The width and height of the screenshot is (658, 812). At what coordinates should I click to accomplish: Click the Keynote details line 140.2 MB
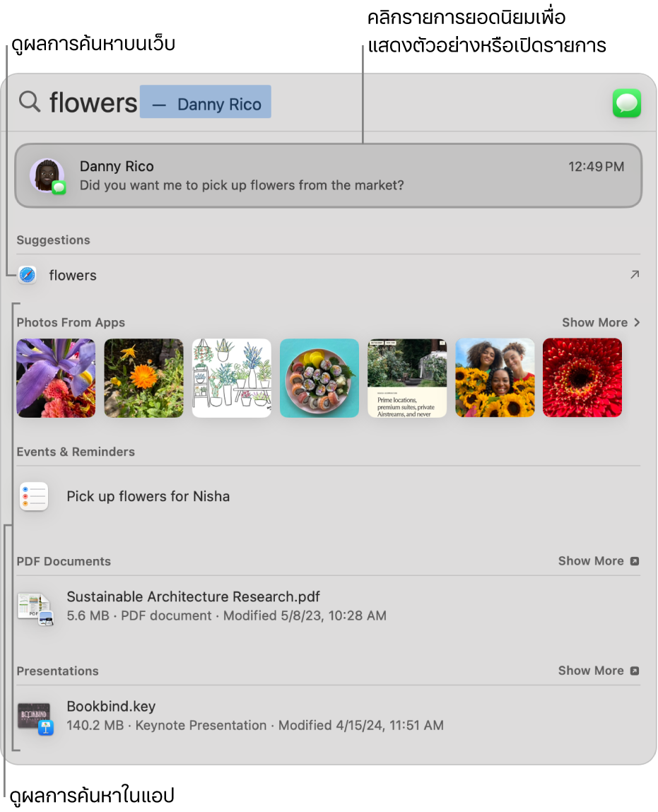[x=255, y=726]
